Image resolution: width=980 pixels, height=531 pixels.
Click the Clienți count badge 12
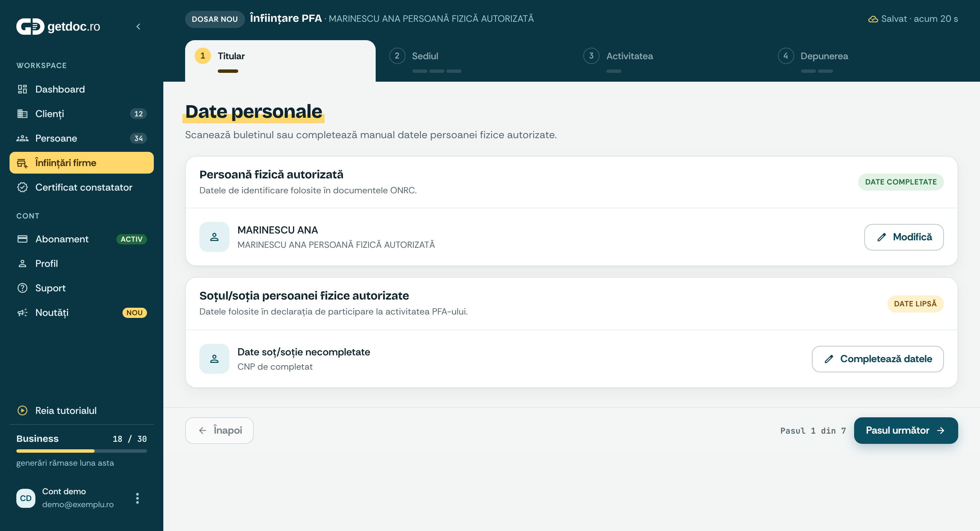click(x=138, y=113)
